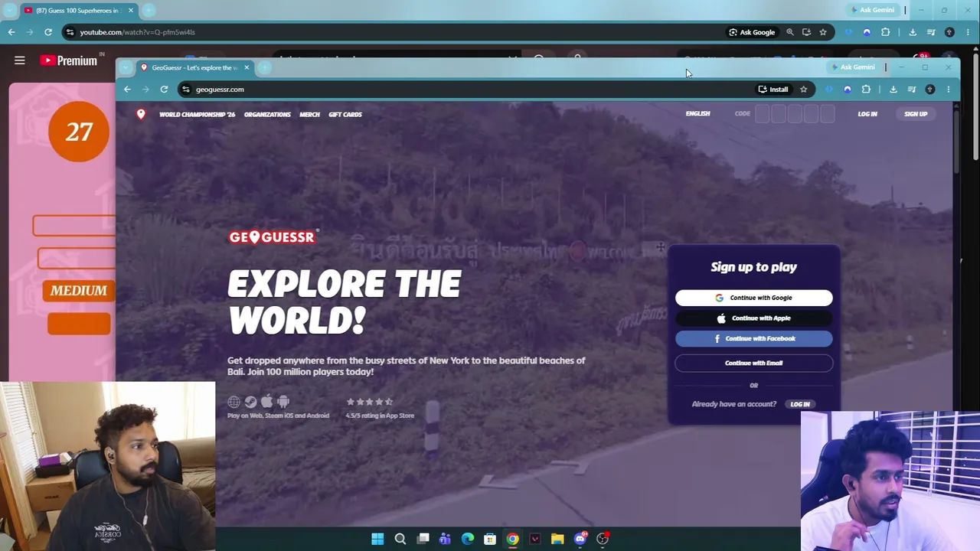Open Discord from the taskbar

tap(580, 539)
